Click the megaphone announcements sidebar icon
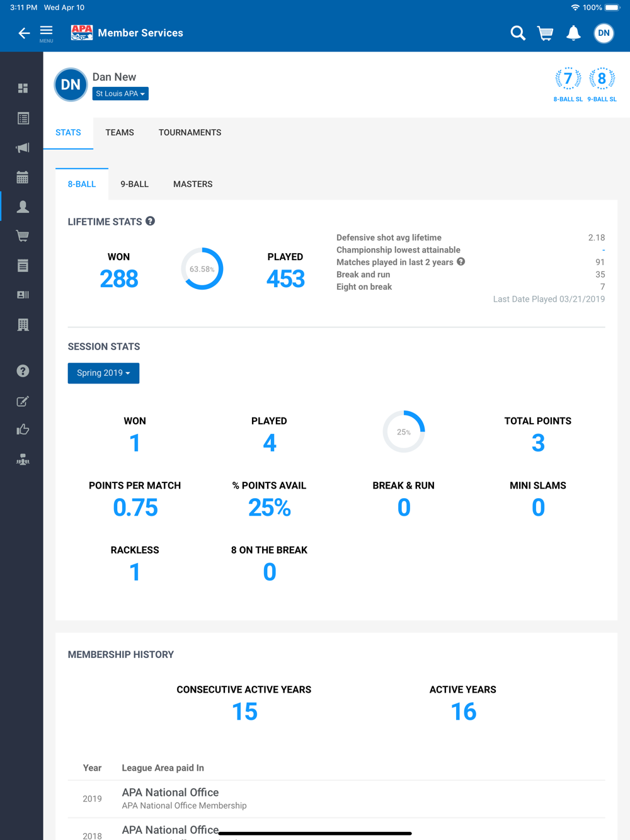Image resolution: width=630 pixels, height=840 pixels. [x=23, y=148]
